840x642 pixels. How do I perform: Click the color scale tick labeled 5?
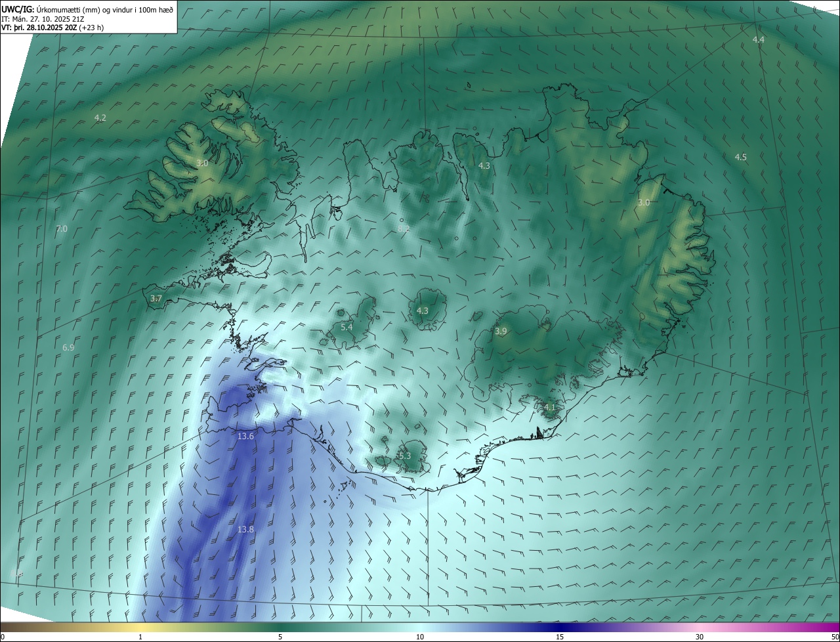(280, 637)
